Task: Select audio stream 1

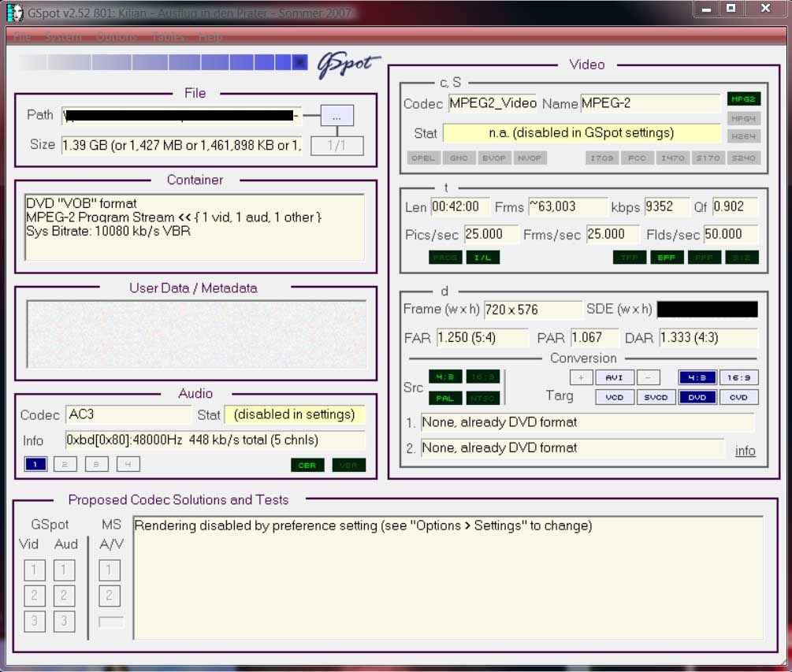Action: (35, 464)
